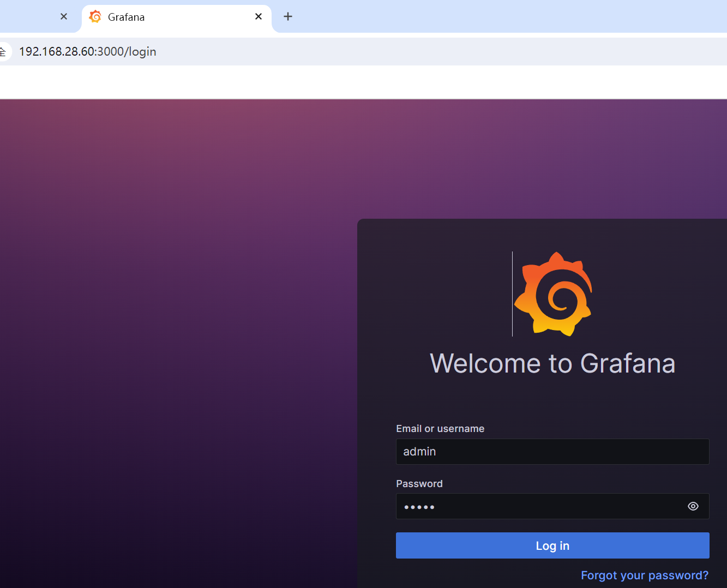Click the Grafana favicon in browser tab

pos(95,16)
